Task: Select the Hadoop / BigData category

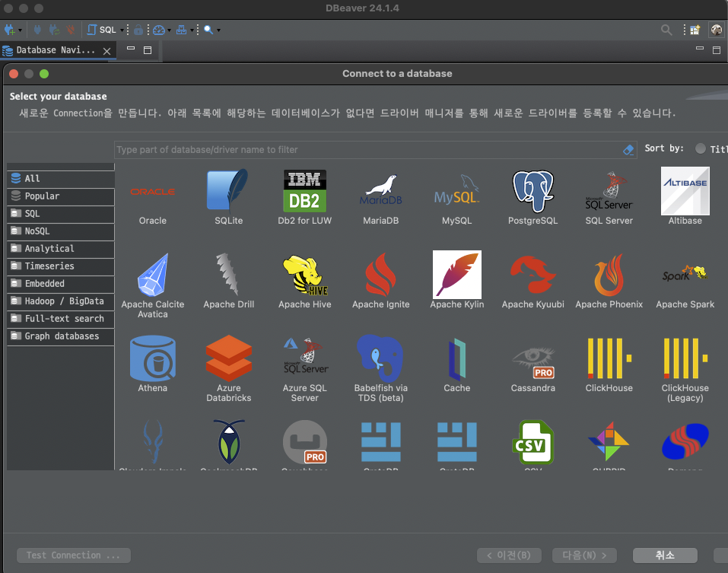Action: coord(61,301)
